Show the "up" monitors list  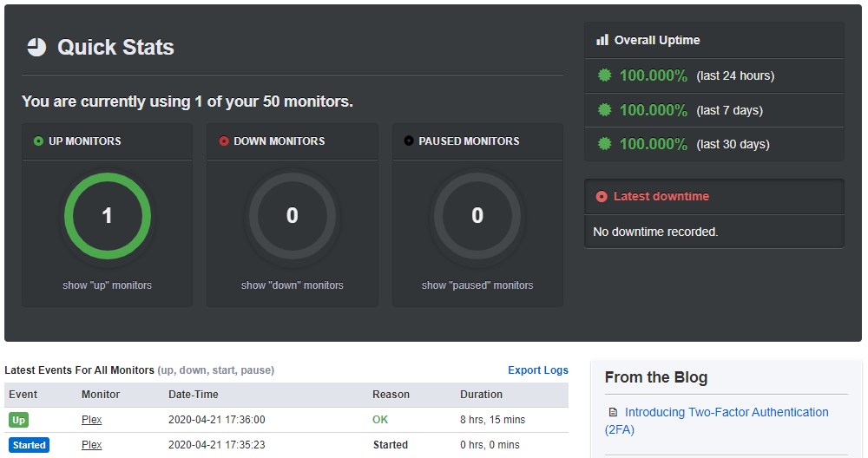point(107,285)
